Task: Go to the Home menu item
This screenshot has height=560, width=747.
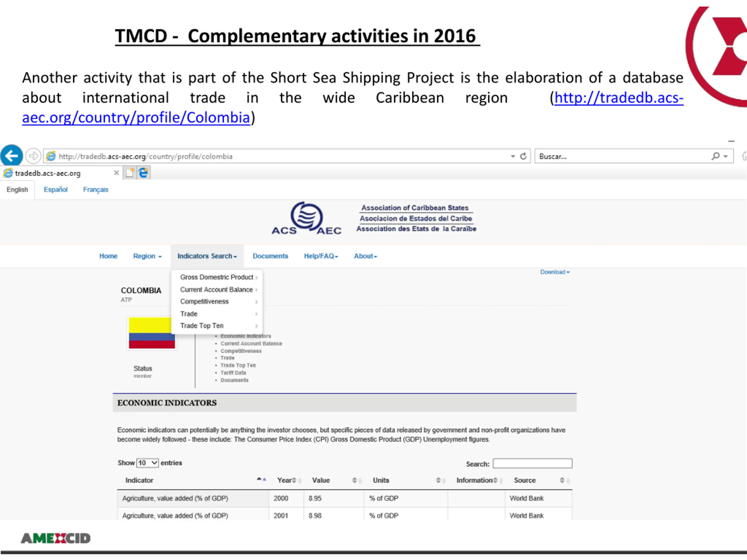Action: (109, 256)
